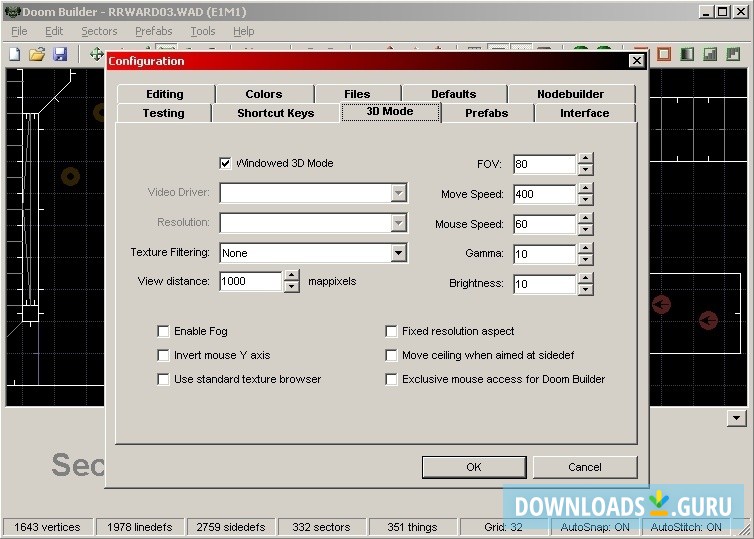Open the Help menu
Viewport: 754px width, 539px height.
pyautogui.click(x=243, y=31)
